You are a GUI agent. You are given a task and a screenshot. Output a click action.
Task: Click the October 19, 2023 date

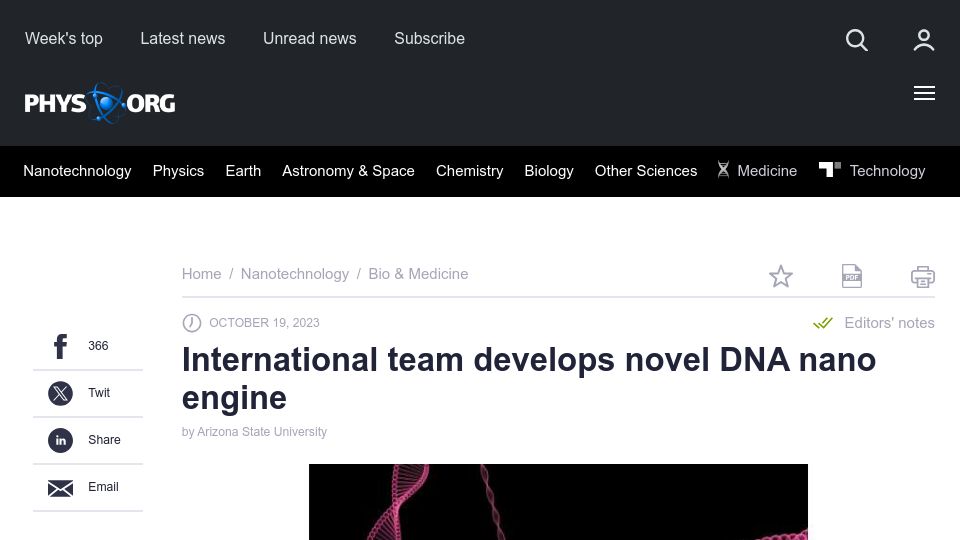point(264,323)
